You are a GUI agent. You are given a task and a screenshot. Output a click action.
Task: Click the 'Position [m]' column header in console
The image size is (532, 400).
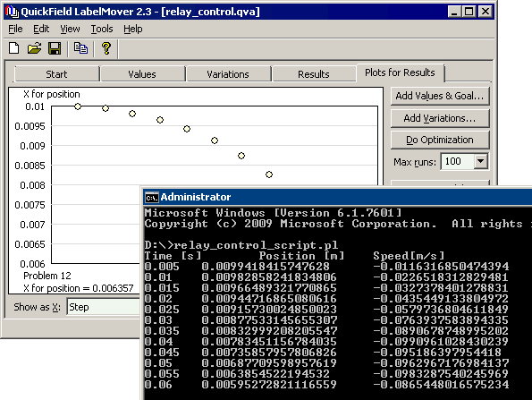coord(301,256)
